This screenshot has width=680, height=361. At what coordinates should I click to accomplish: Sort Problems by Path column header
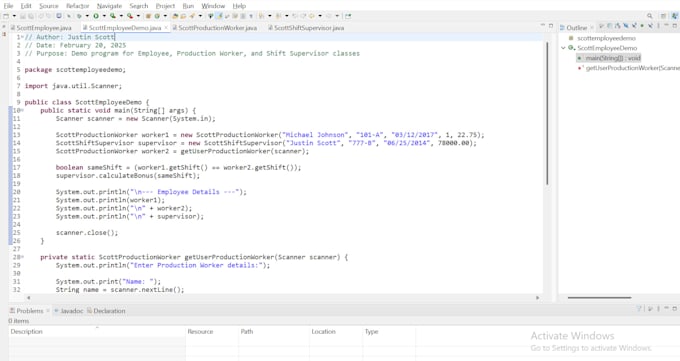274,331
